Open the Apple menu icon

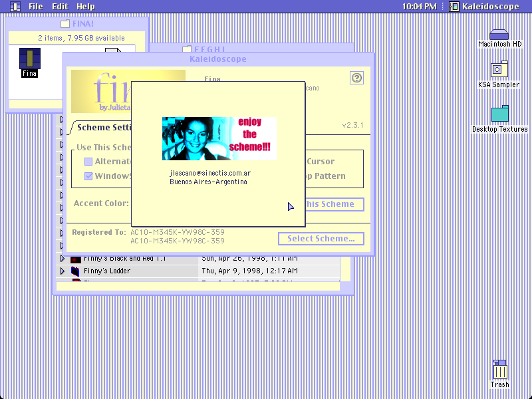tap(15, 7)
